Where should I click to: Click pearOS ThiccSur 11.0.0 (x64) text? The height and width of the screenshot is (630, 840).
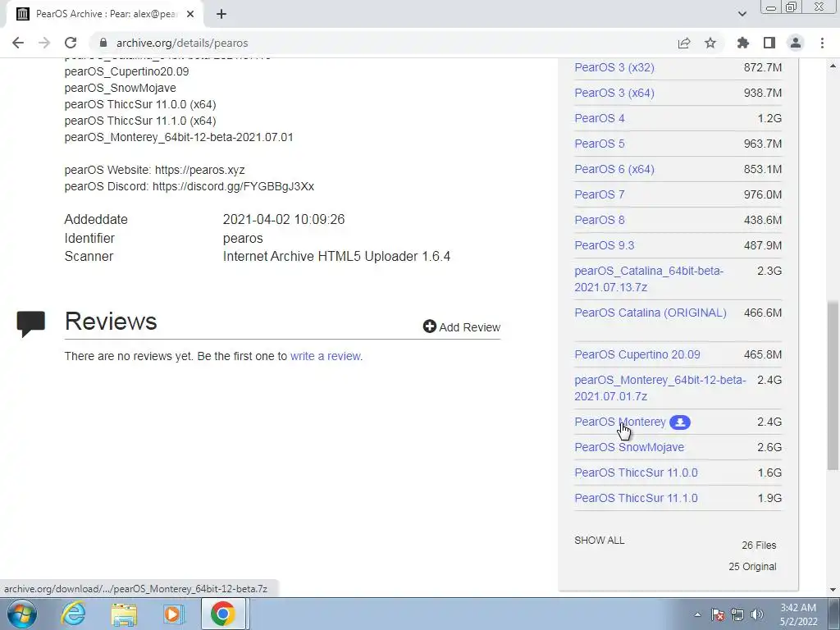[x=140, y=104]
